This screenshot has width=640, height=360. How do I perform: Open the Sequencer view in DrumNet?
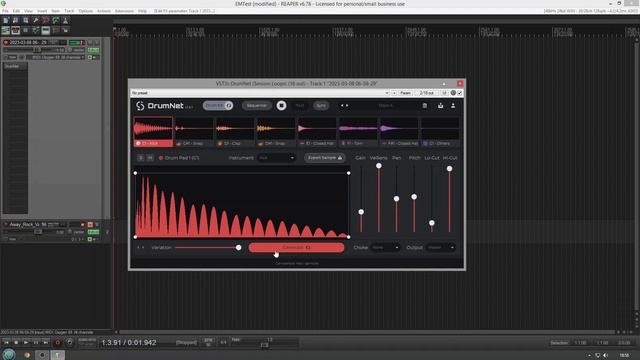(257, 105)
